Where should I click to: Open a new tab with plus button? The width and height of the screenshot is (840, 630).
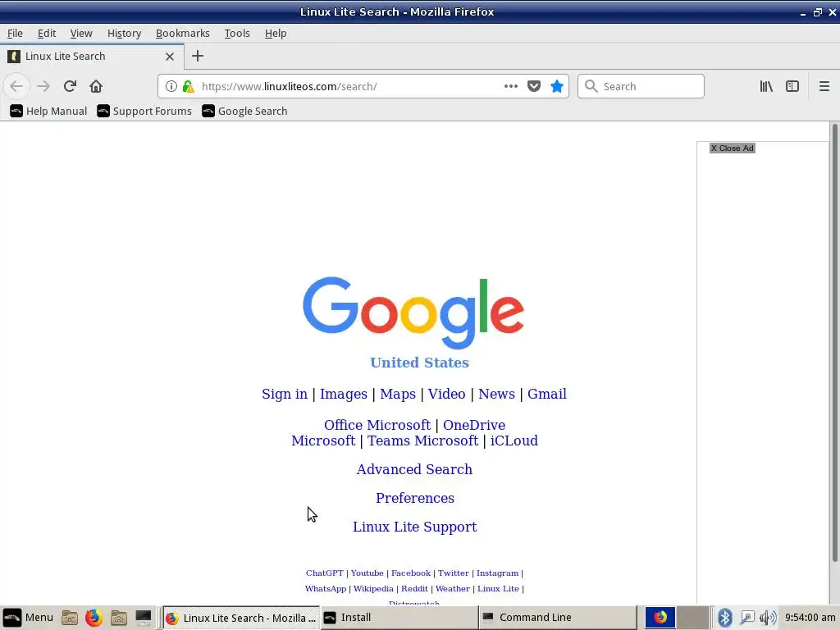(197, 56)
